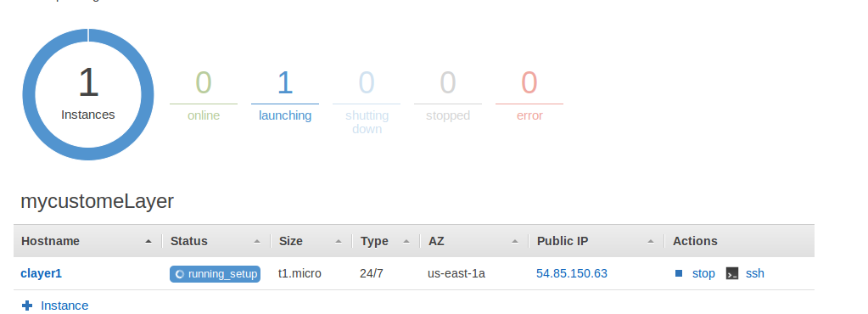
Task: Click the plus icon beside Instance
Action: pos(27,306)
